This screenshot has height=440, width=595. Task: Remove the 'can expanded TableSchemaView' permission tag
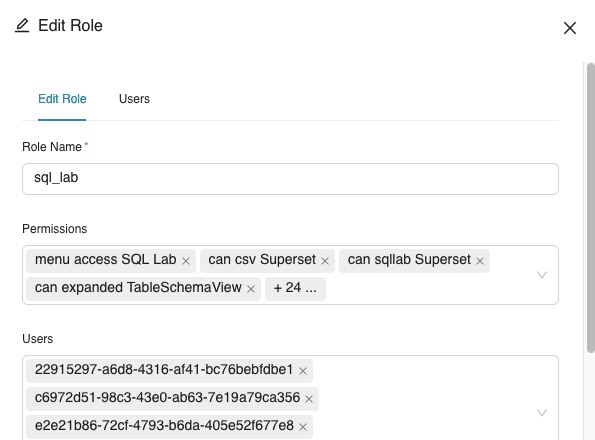click(251, 289)
